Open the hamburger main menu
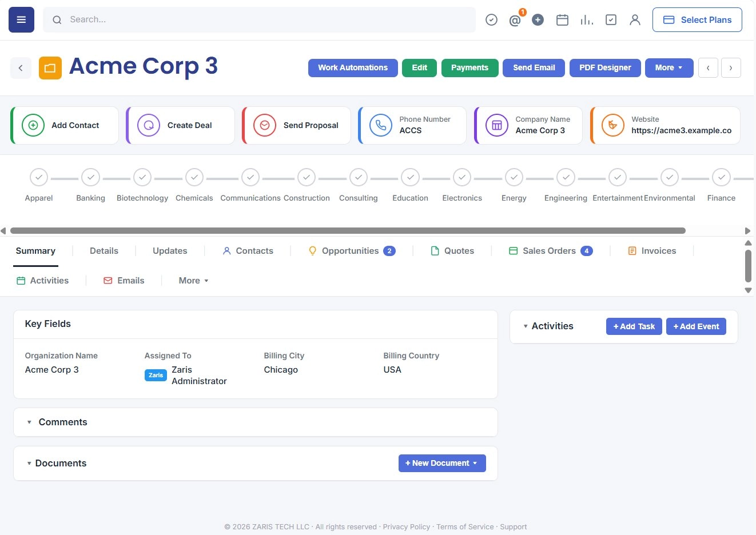 pyautogui.click(x=21, y=19)
